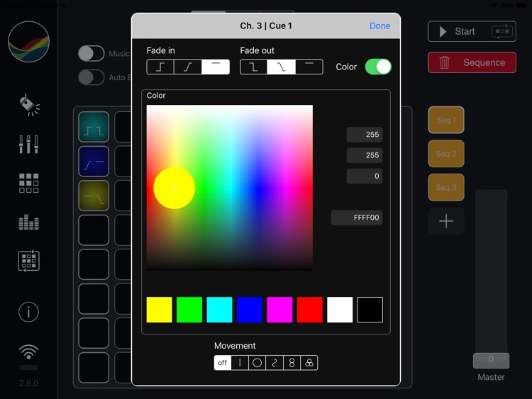Pick the cyan preset swatch
This screenshot has height=399, width=532.
(x=219, y=310)
